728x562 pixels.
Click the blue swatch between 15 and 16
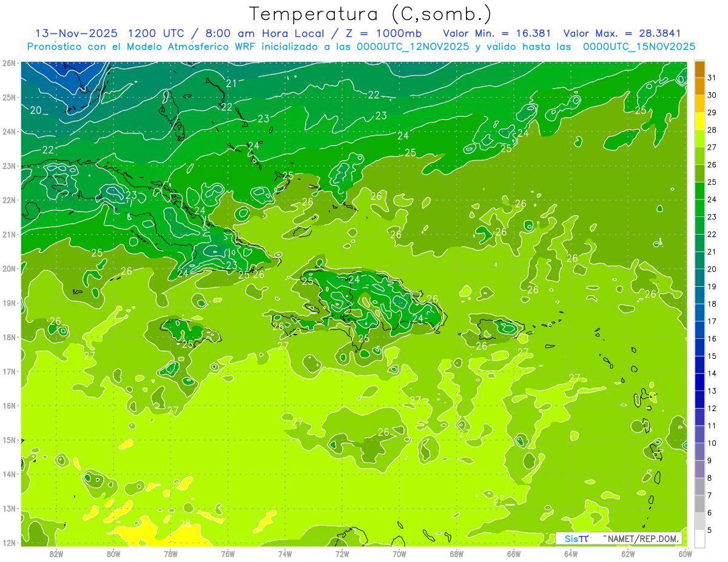click(699, 347)
